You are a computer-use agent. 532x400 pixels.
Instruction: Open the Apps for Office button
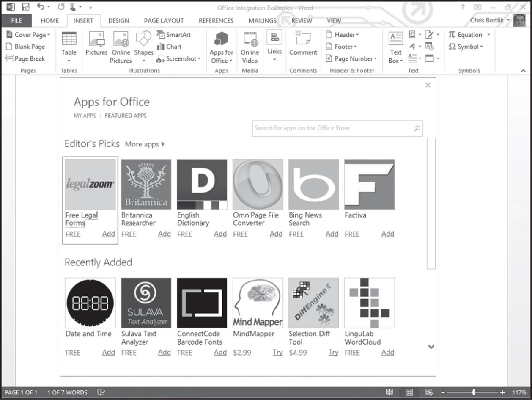pyautogui.click(x=221, y=48)
